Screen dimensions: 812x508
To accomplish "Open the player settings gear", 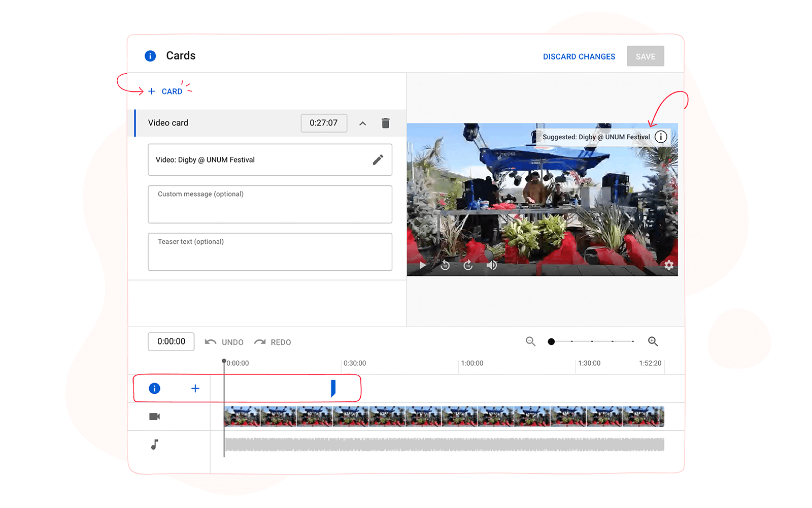I will pos(669,265).
